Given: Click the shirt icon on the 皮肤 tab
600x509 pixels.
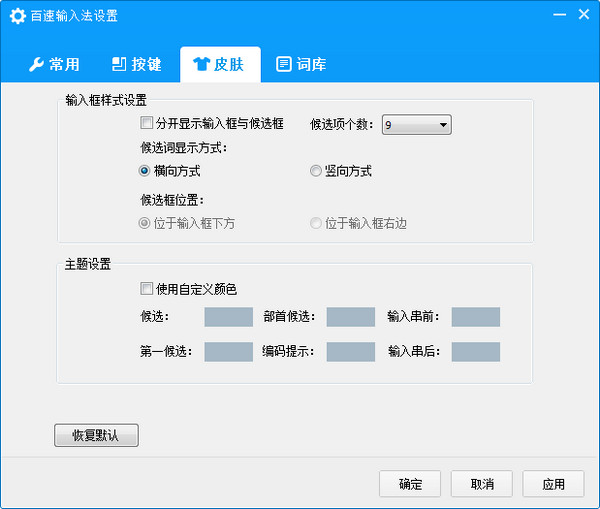Looking at the screenshot, I should (x=201, y=65).
